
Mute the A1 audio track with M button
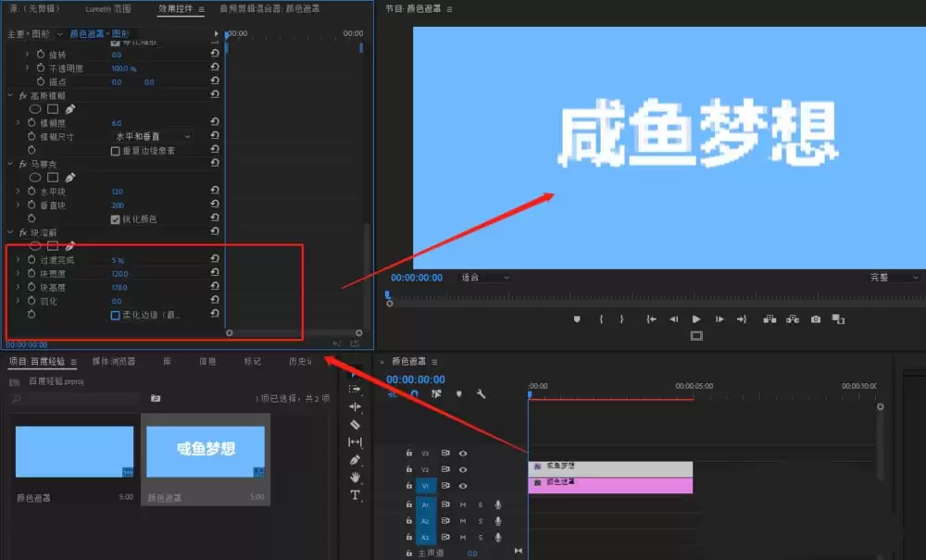click(463, 505)
